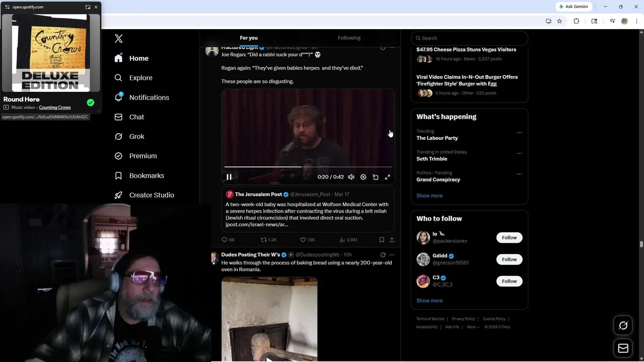Switch to the Following tab
644x362 pixels.
(x=349, y=38)
